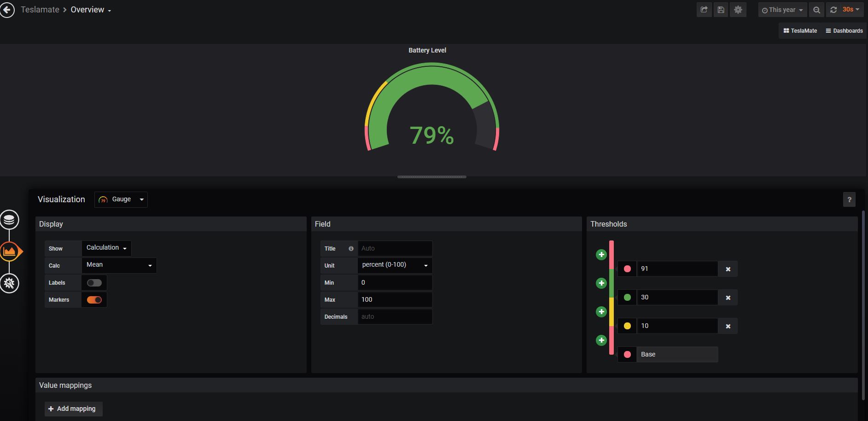Viewport: 868px width, 421px height.
Task: Disable the Markers toggle
Action: 94,300
